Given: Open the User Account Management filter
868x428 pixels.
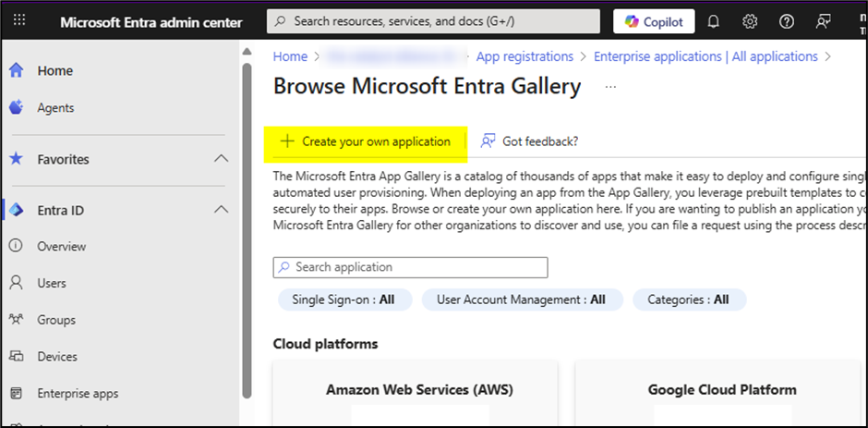Looking at the screenshot, I should point(522,300).
